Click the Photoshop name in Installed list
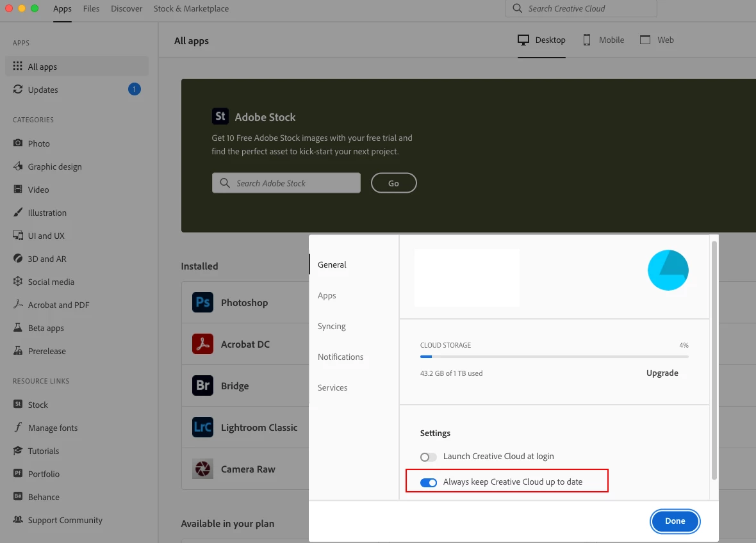The height and width of the screenshot is (543, 756). 245,303
